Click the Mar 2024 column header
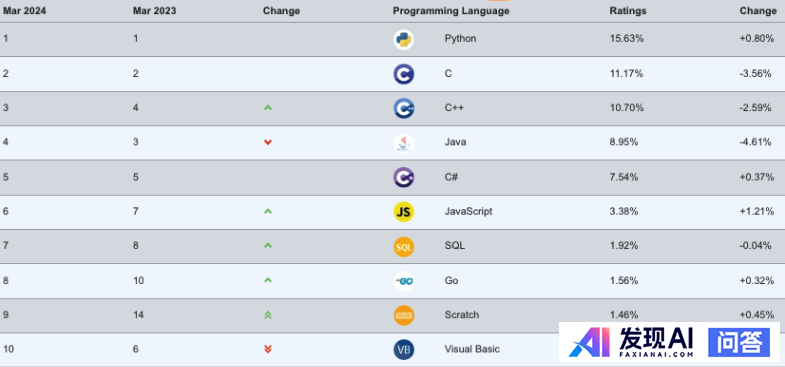 [25, 11]
